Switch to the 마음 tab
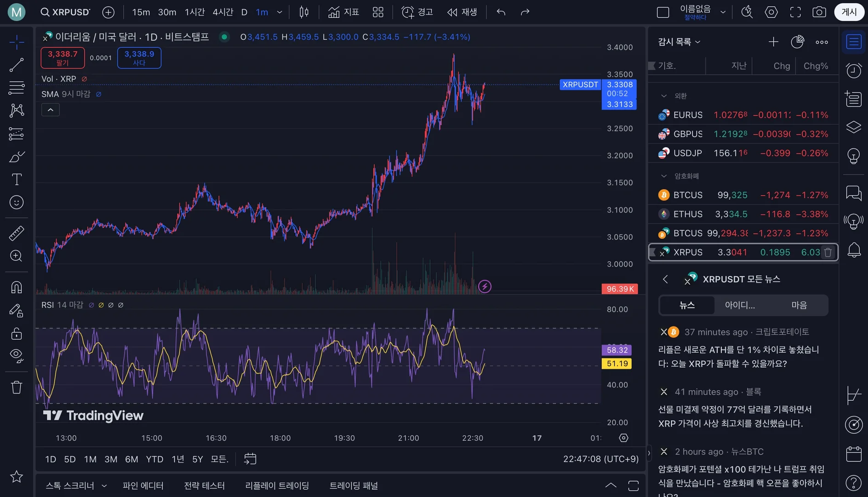868x497 pixels. pos(799,305)
